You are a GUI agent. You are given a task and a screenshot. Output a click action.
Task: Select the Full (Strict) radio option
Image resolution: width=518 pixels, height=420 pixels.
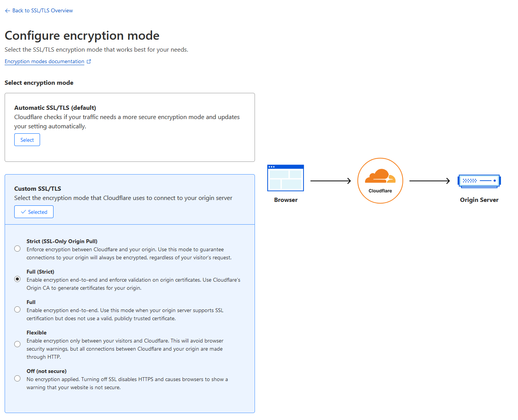coord(17,279)
